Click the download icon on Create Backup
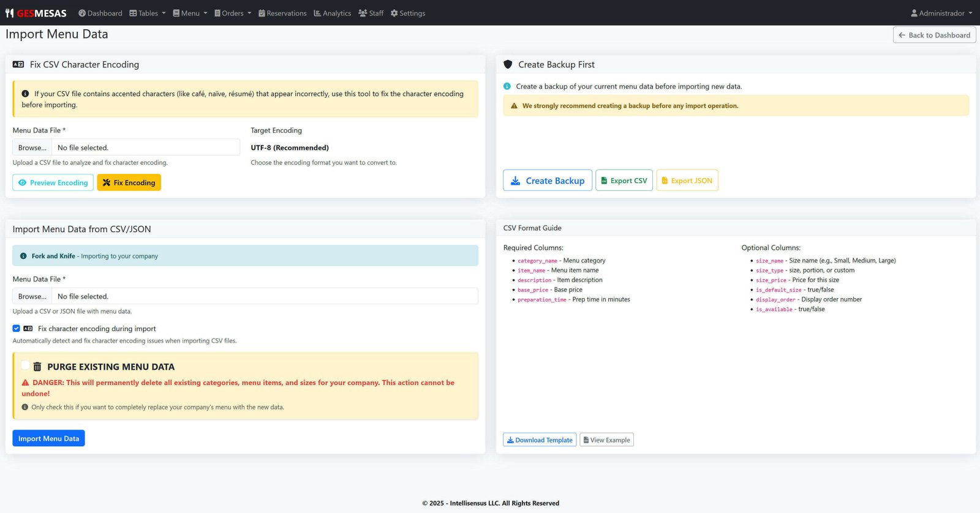Screen dimensions: 980x513 (515, 181)
